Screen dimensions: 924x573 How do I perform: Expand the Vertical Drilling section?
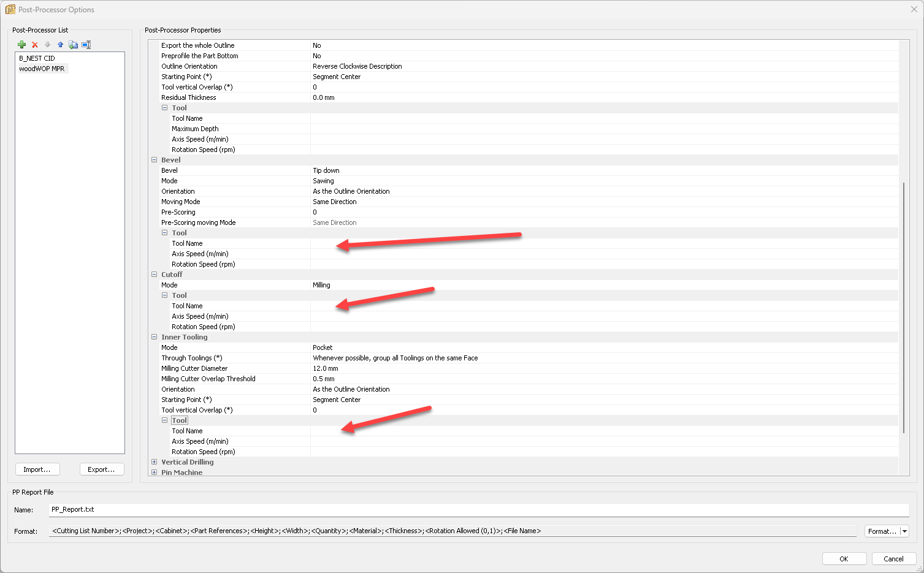pos(155,462)
